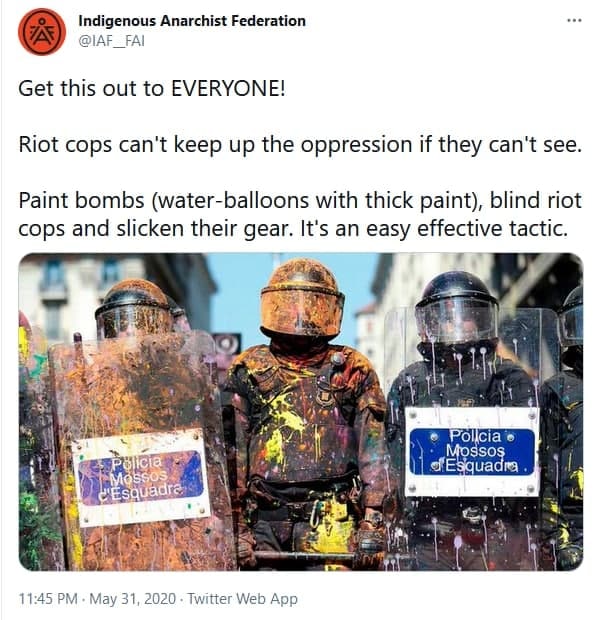
Task: Open the three-dot more options menu
Action: (x=574, y=20)
